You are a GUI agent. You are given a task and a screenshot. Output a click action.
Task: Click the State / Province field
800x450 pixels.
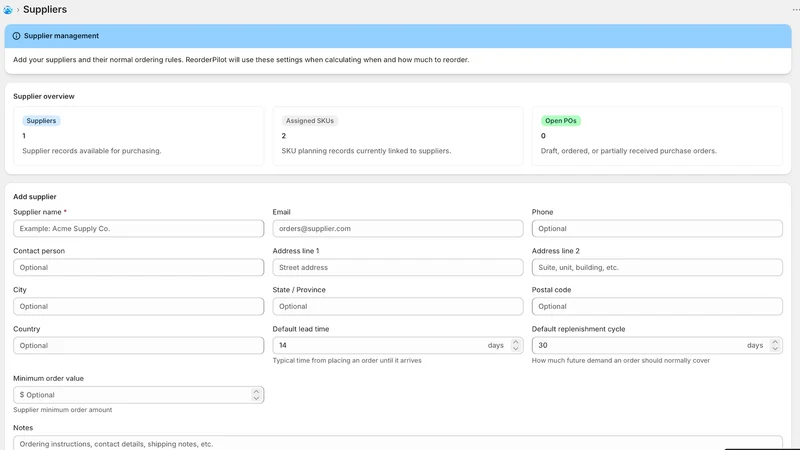pos(397,306)
